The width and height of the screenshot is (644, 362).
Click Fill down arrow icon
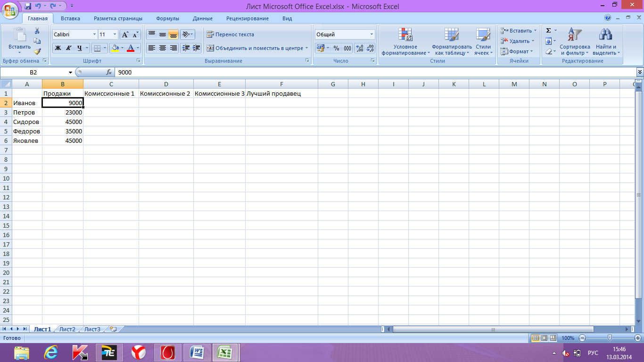tap(549, 41)
